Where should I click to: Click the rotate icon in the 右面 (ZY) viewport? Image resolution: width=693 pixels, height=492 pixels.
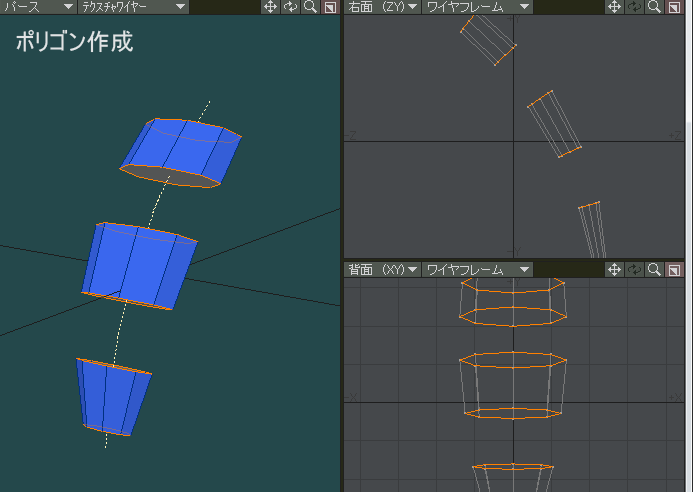tap(634, 7)
